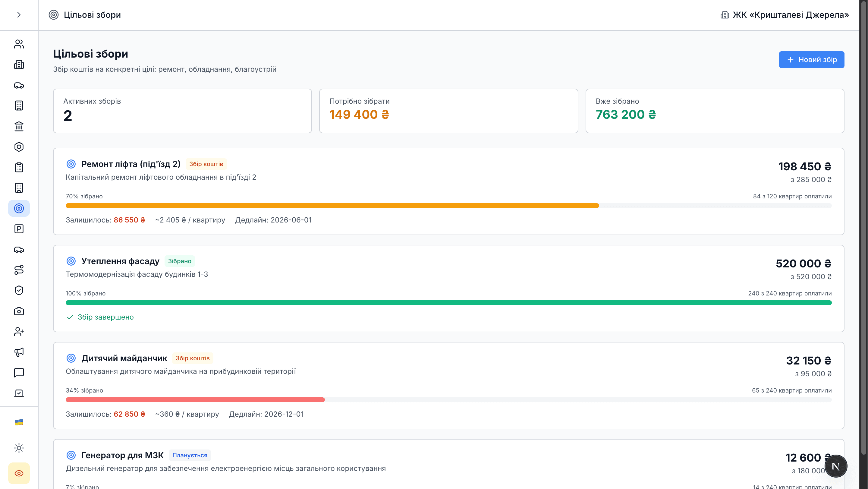Toggle the orange eye visibility button

(x=19, y=473)
